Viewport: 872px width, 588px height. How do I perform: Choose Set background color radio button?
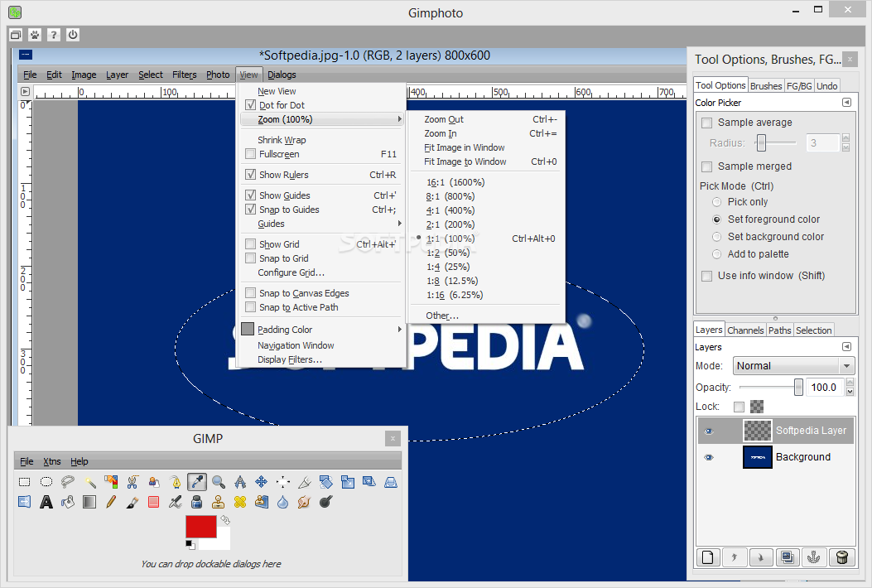pos(717,236)
